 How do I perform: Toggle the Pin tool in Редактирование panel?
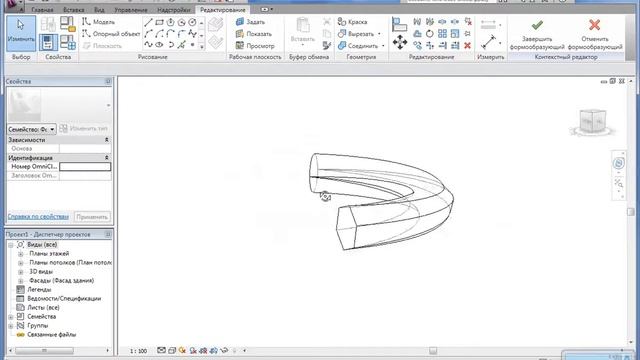click(x=467, y=34)
